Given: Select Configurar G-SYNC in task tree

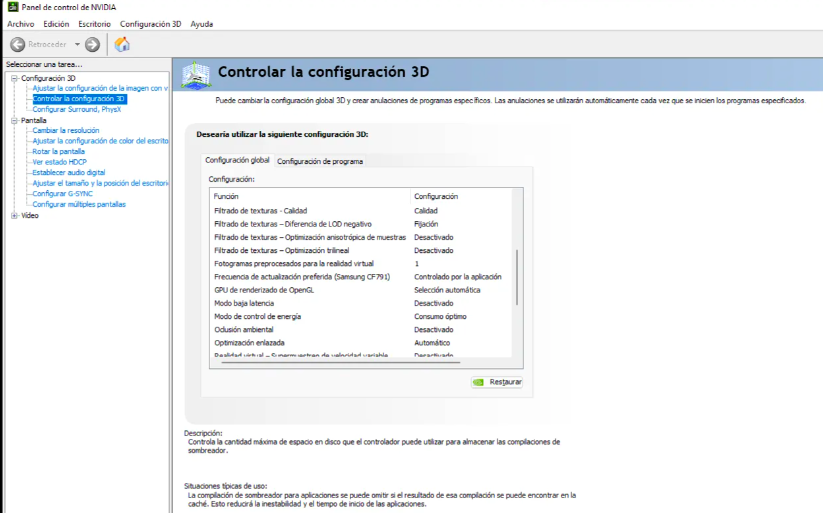Looking at the screenshot, I should click(x=62, y=193).
